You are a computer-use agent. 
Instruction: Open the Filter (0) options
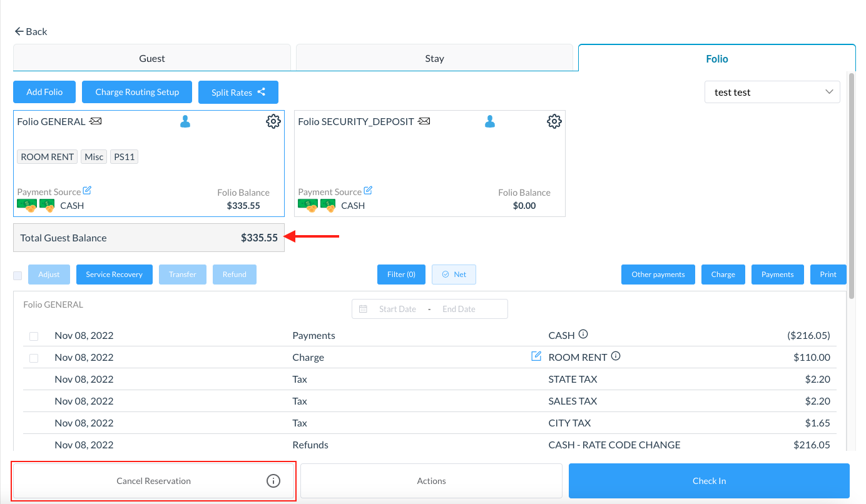coord(401,275)
